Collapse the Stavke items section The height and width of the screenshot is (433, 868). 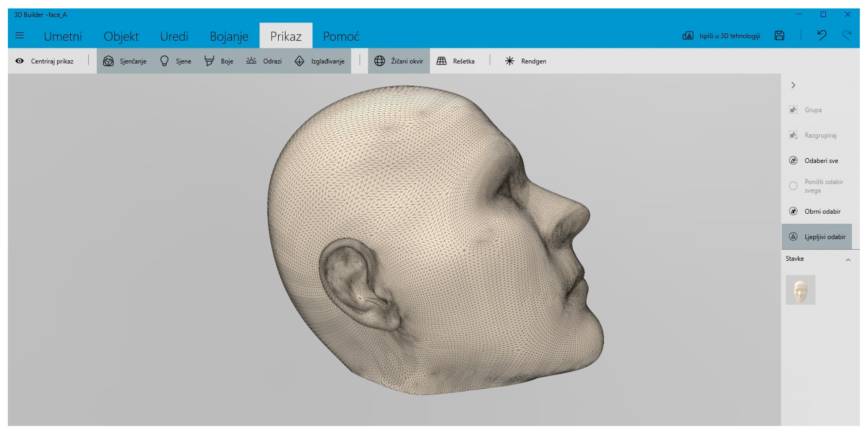[848, 259]
